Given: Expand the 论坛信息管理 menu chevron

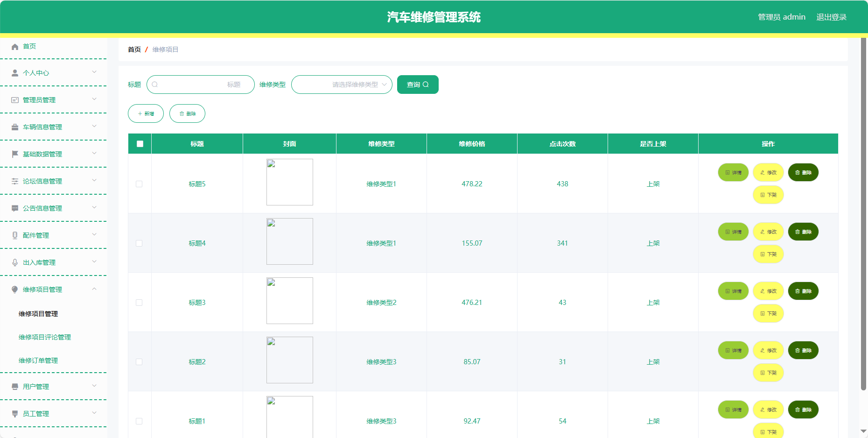Looking at the screenshot, I should pyautogui.click(x=94, y=180).
